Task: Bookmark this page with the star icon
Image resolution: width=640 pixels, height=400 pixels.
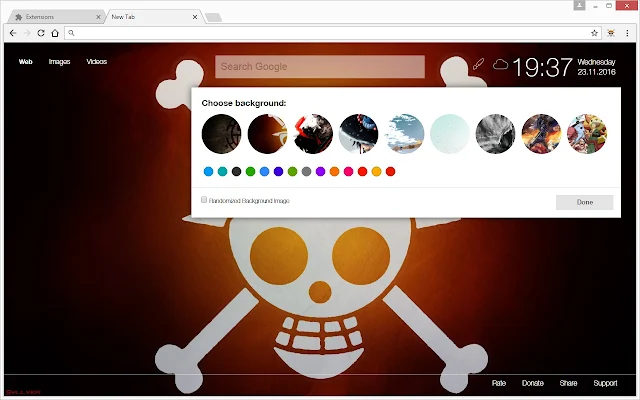Action: click(594, 33)
